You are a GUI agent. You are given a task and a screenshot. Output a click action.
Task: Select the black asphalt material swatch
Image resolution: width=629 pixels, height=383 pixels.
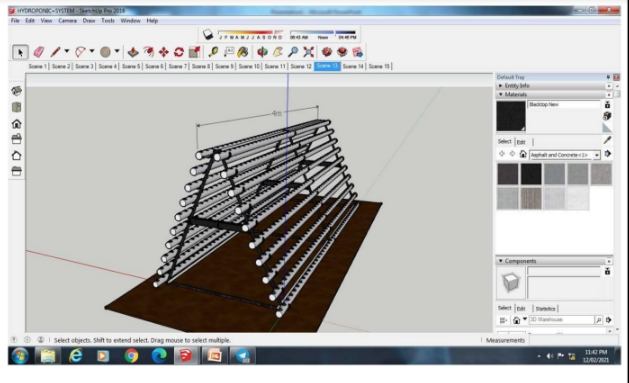tap(531, 174)
